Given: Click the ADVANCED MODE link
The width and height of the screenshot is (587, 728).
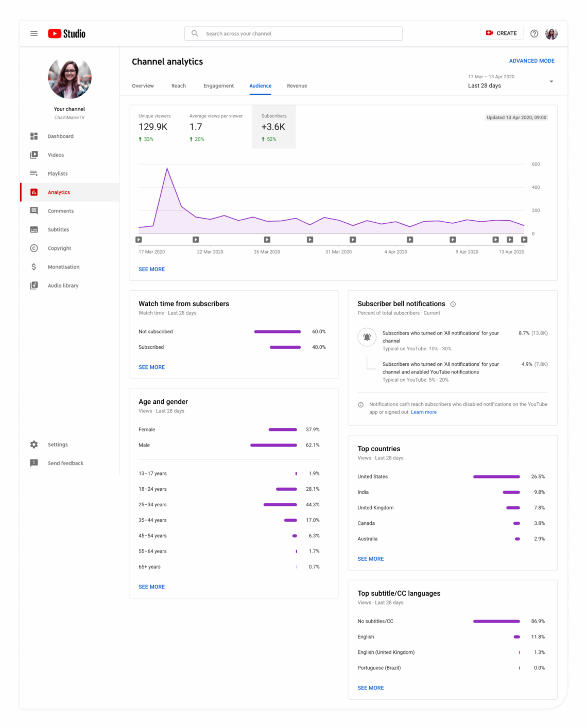Looking at the screenshot, I should tap(531, 61).
